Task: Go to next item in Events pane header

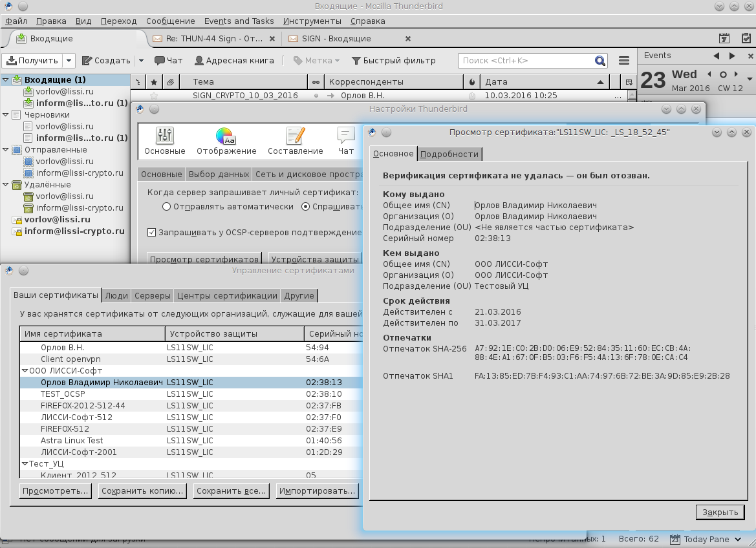Action: tap(732, 56)
